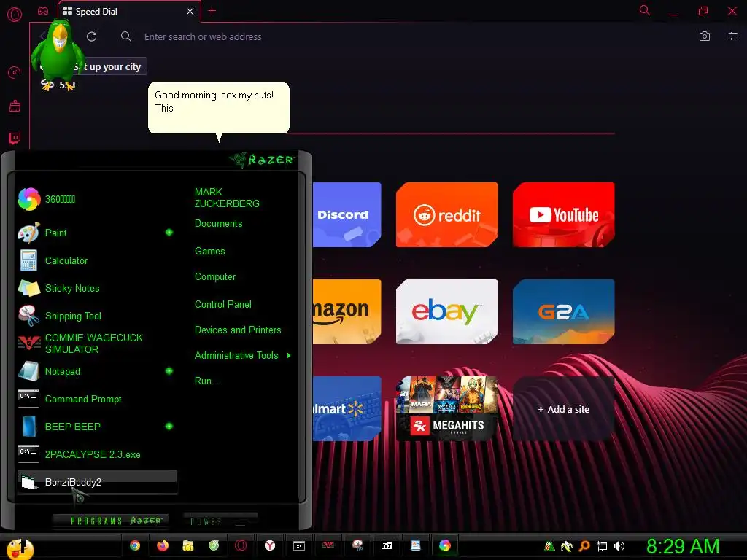Take a snapshot with camera icon

[704, 36]
